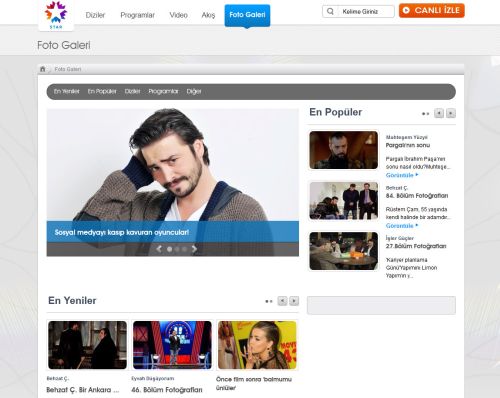Open the Diziler menu in header
The width and height of the screenshot is (500, 398).
point(95,15)
